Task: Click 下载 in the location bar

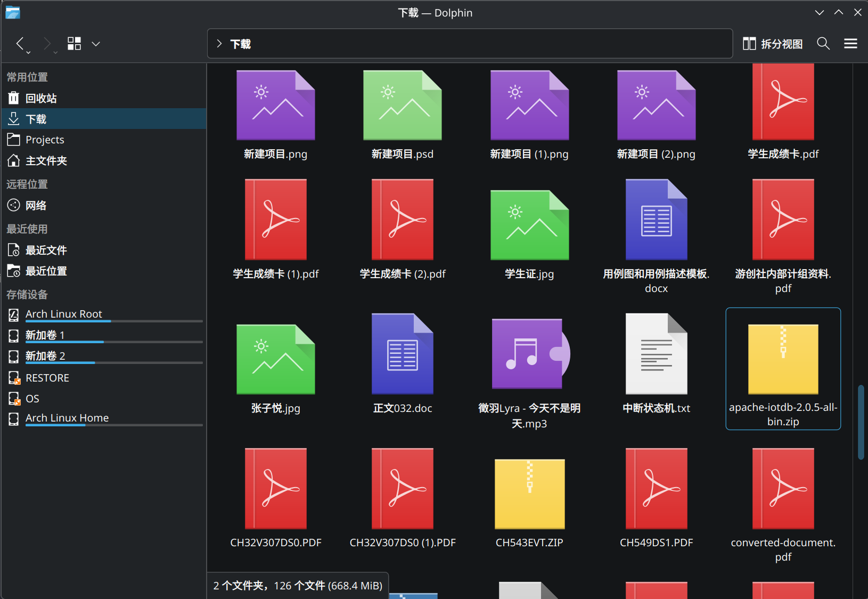Action: point(241,44)
